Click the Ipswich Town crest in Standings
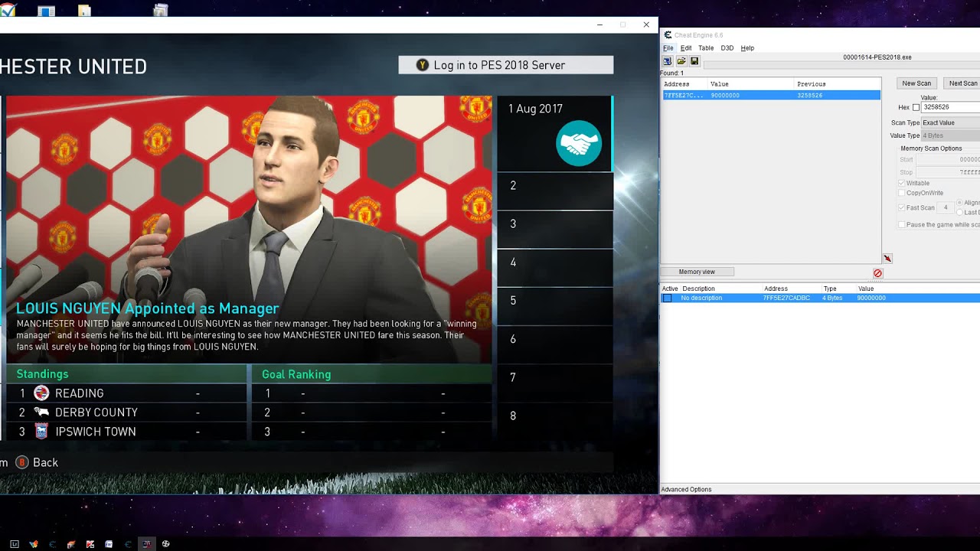980x551 pixels. (41, 432)
